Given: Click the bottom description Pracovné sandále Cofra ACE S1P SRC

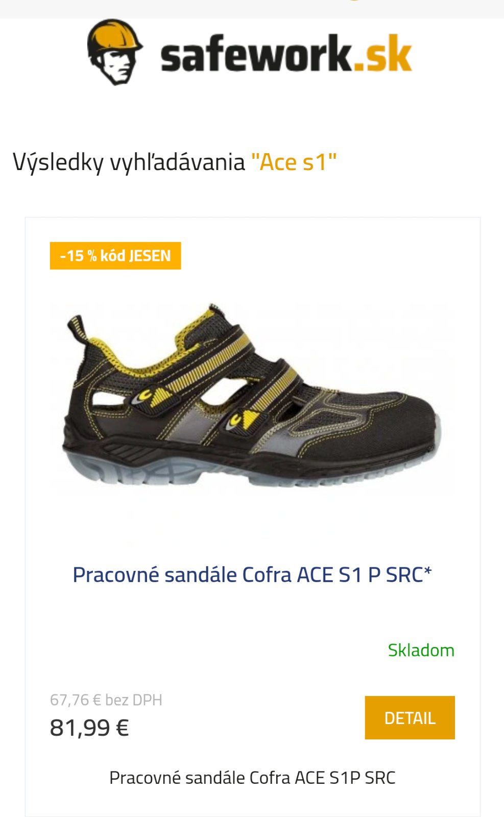Looking at the screenshot, I should pyautogui.click(x=252, y=778).
